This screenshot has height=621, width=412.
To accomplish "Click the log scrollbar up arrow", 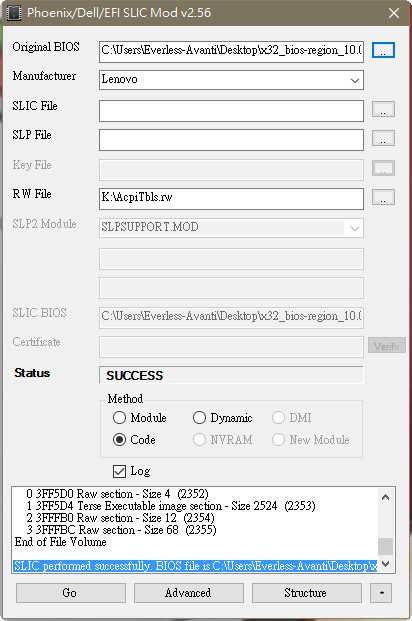I will (x=385, y=497).
